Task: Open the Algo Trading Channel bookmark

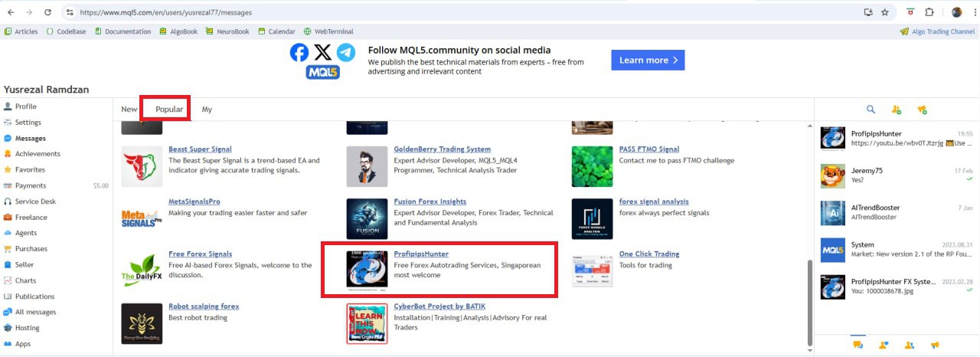Action: coord(938,31)
